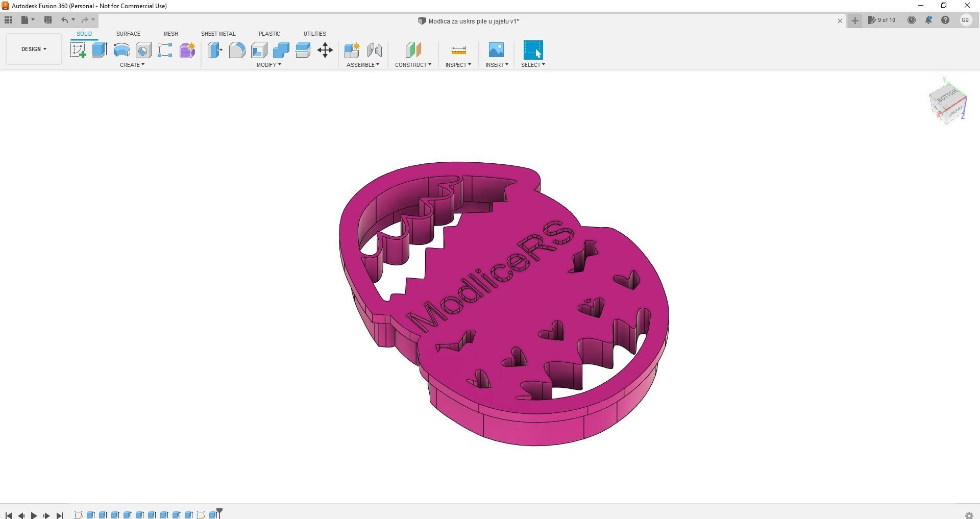Open the Job Status clock icon
Viewport: 980px width, 519px height.
pos(912,20)
